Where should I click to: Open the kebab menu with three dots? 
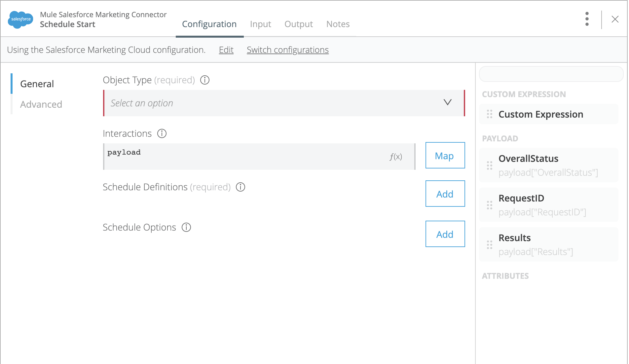pyautogui.click(x=587, y=19)
